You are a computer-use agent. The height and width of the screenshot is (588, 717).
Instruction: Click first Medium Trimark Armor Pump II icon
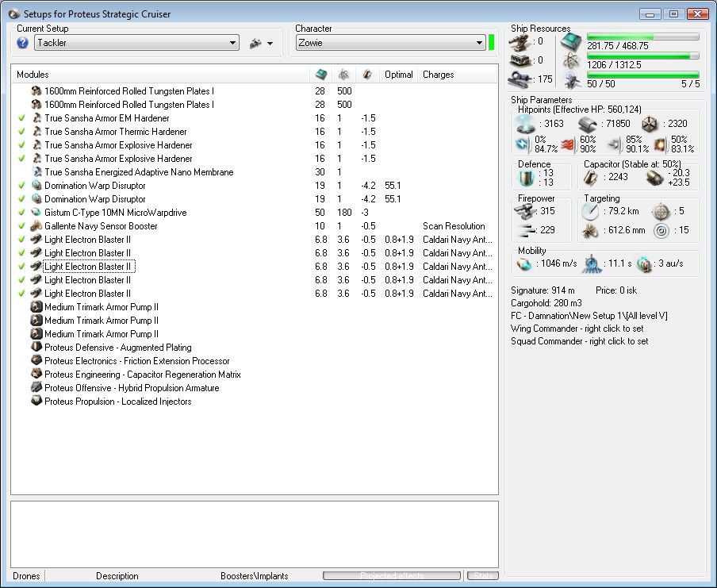click(x=36, y=307)
